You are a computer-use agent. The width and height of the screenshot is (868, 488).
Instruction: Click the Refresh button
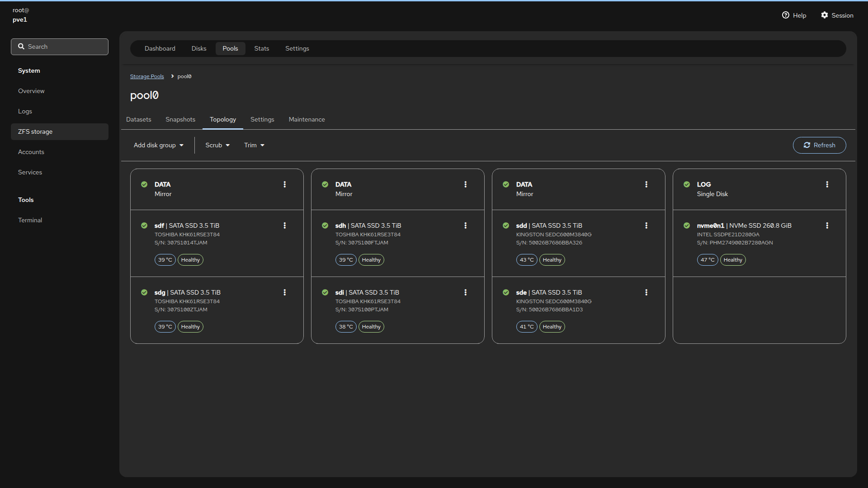click(x=819, y=145)
